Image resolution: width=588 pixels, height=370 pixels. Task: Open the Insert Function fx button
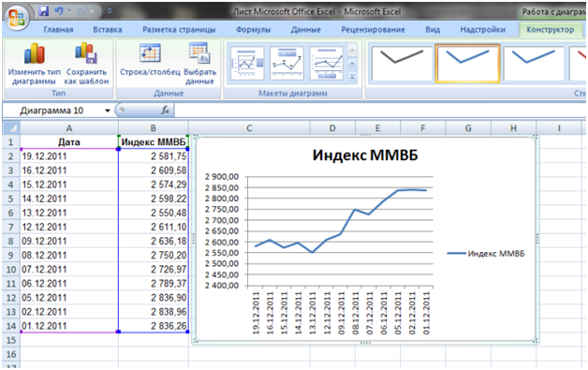pyautogui.click(x=165, y=111)
